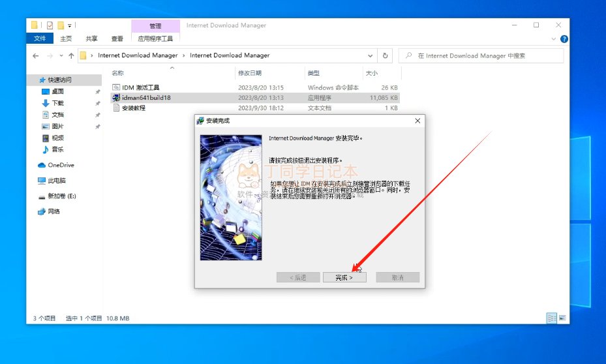Open 此电脑 in the navigation pane

pos(57,181)
